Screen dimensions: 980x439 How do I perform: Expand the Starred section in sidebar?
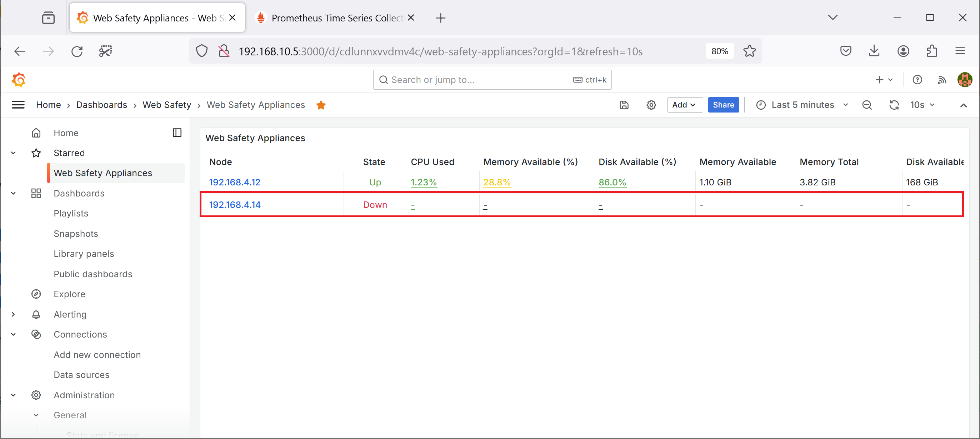(x=13, y=153)
